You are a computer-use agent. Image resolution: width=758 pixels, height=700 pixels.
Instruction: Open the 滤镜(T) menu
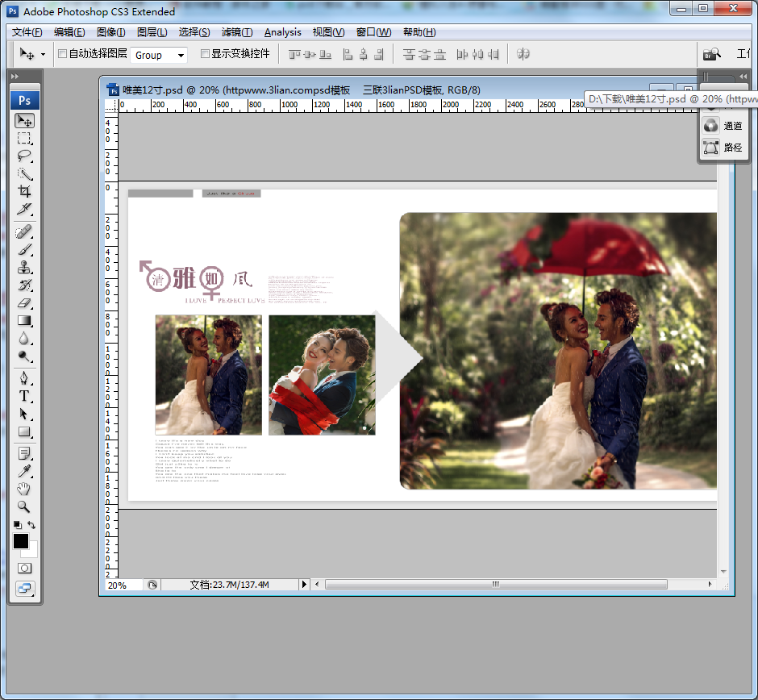pyautogui.click(x=236, y=32)
